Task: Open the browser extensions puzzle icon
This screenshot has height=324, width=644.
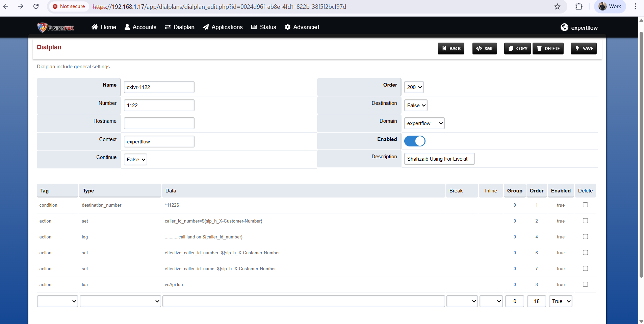Action: tap(579, 7)
